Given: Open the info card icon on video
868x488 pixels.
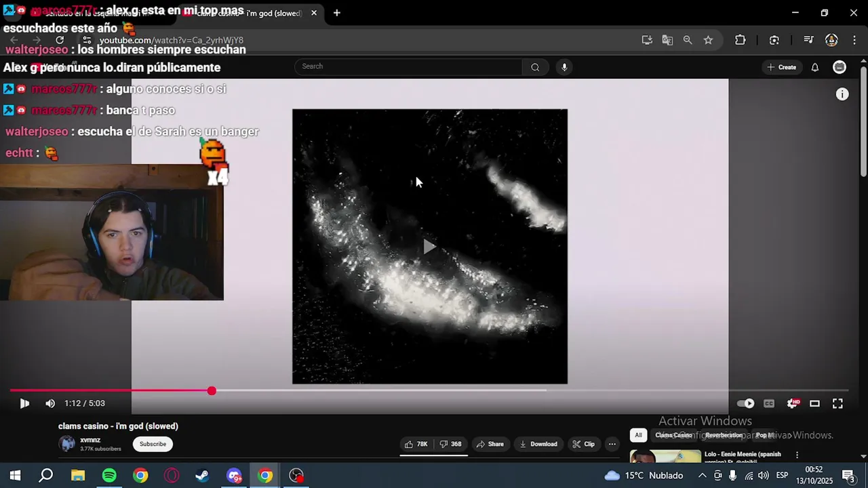Looking at the screenshot, I should pyautogui.click(x=842, y=94).
